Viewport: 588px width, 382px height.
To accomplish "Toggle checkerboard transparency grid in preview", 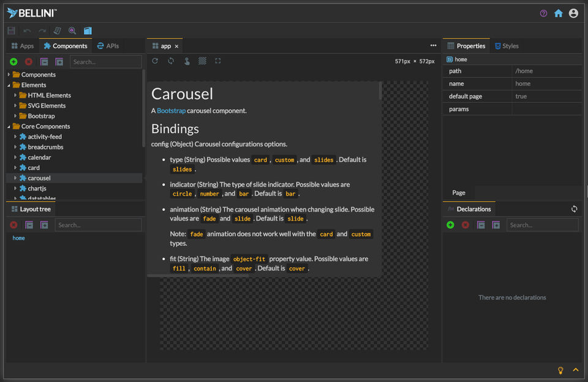I will click(x=202, y=61).
